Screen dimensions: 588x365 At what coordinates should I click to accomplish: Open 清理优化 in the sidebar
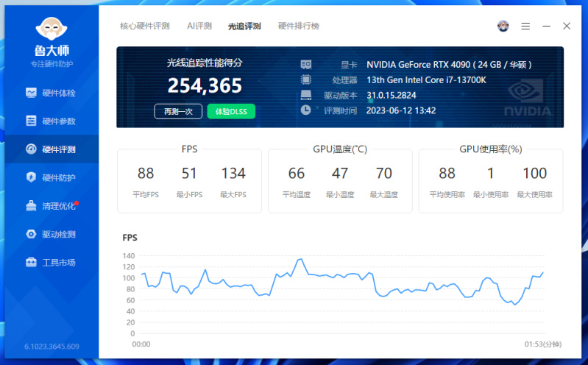tap(52, 205)
